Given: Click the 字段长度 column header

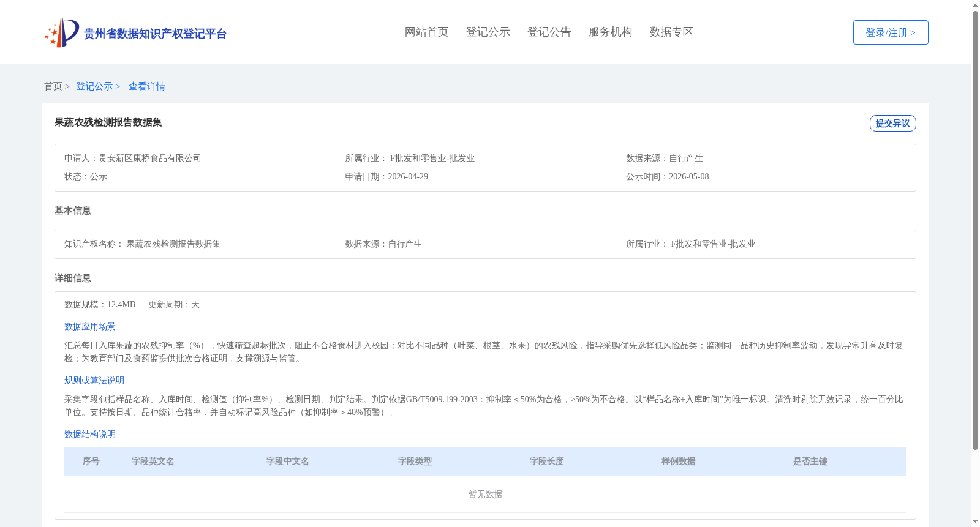Looking at the screenshot, I should (547, 461).
